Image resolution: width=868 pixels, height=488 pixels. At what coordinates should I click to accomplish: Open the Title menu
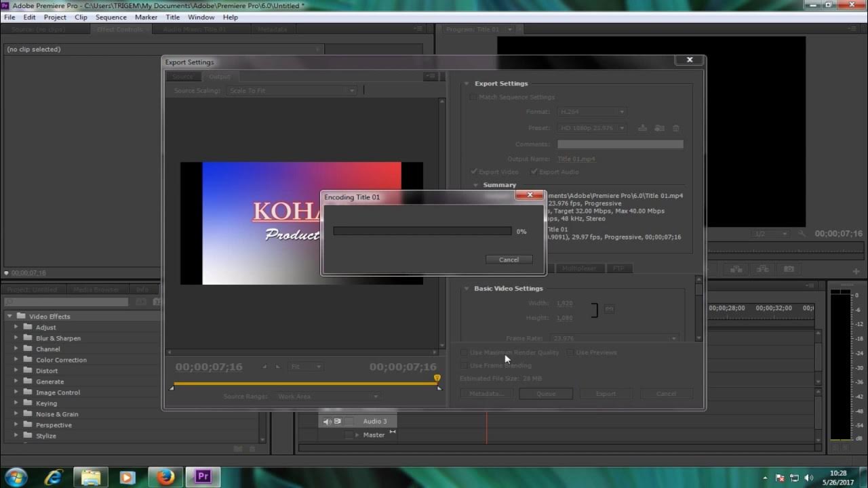173,17
